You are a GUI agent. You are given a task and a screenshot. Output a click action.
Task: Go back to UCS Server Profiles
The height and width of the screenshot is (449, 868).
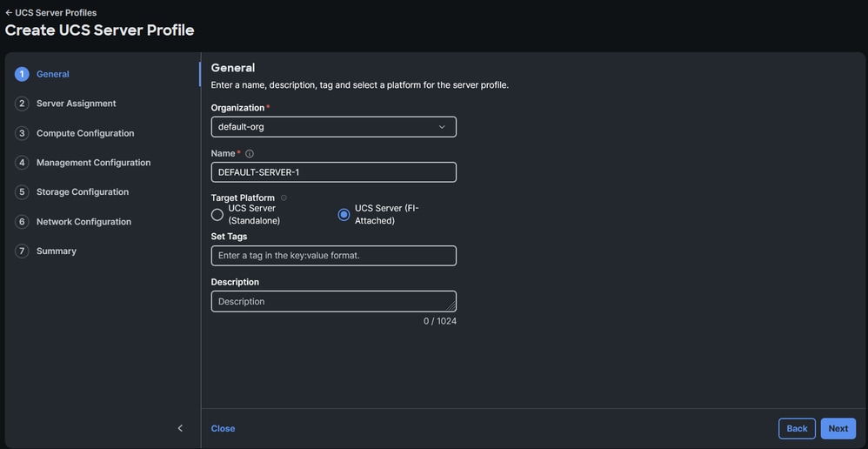(50, 13)
